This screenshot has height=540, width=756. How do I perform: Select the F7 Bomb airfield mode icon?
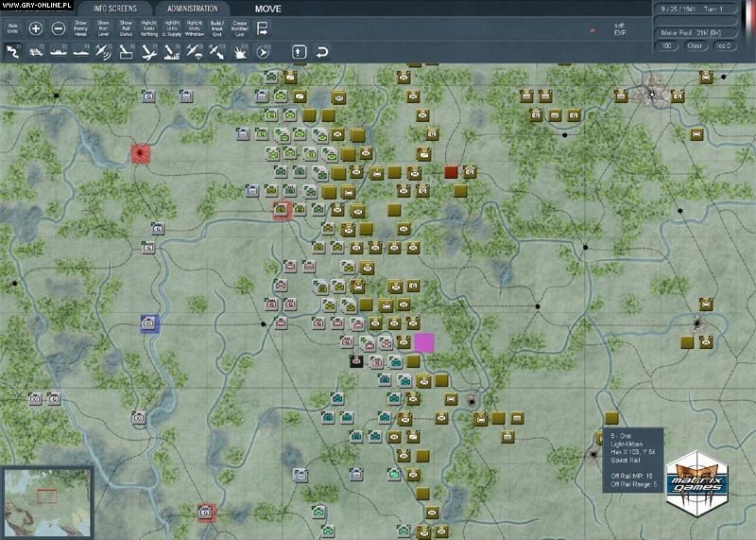click(149, 52)
